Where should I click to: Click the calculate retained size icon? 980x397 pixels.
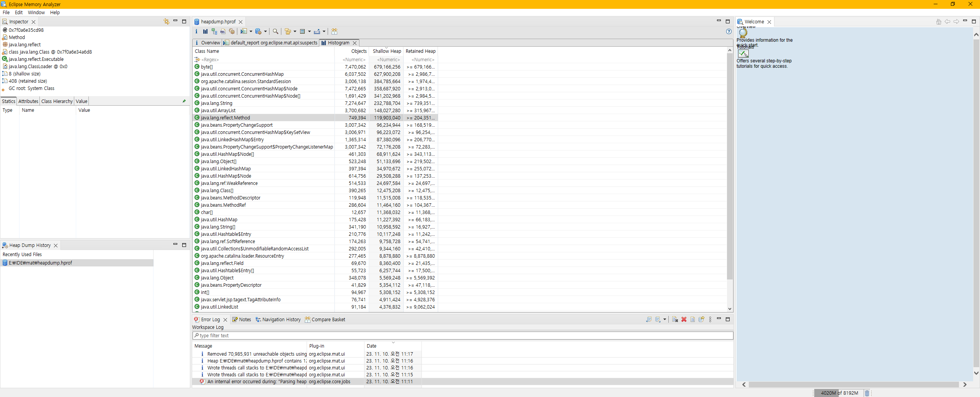click(x=302, y=31)
